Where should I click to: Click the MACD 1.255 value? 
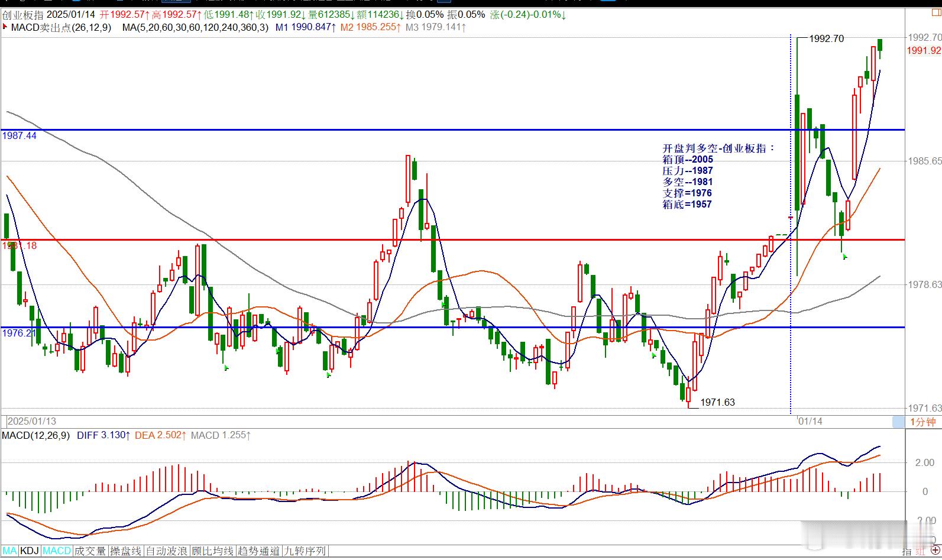221,435
